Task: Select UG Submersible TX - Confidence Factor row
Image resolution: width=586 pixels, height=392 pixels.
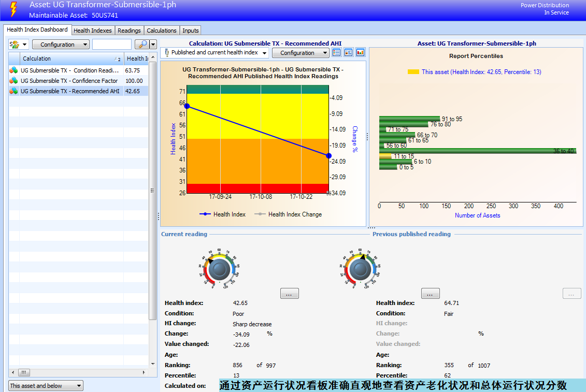Action: point(78,81)
